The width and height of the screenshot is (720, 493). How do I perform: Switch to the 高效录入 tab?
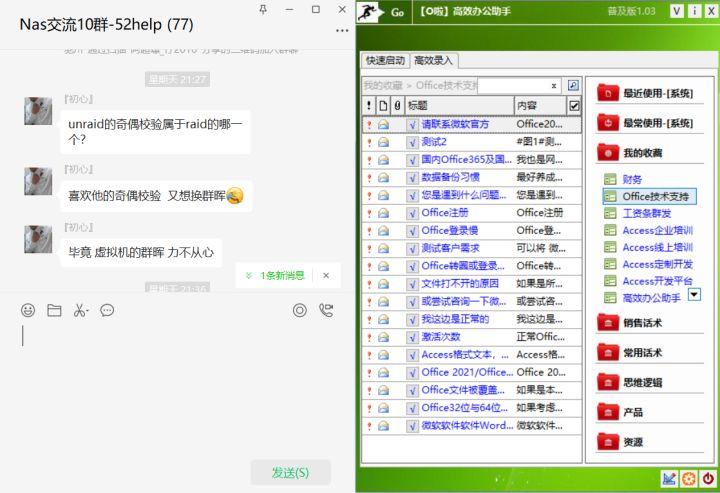433,60
